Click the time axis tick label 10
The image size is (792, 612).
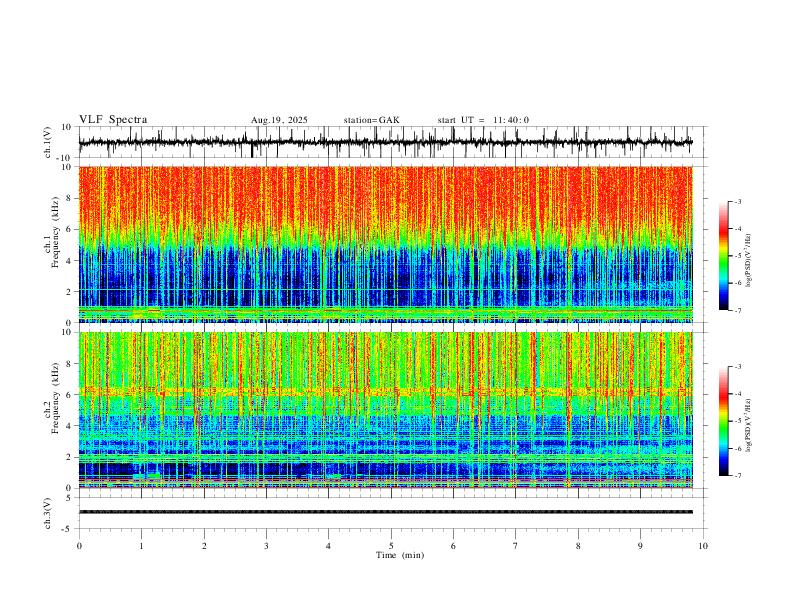click(x=703, y=546)
